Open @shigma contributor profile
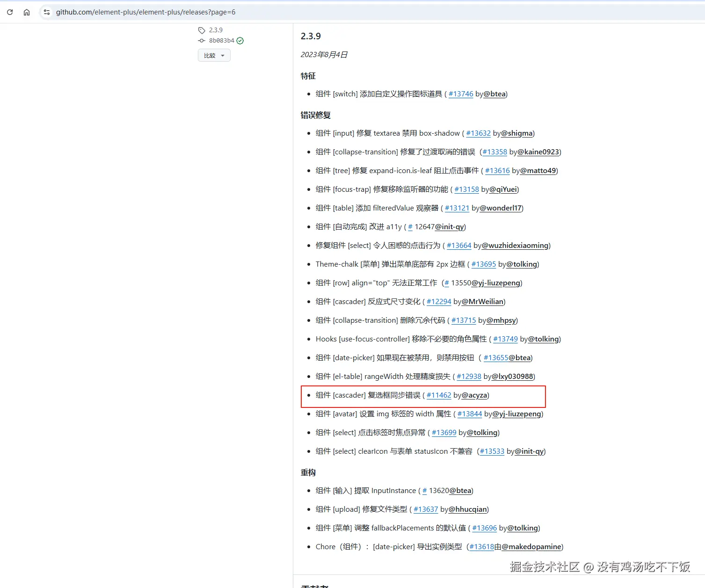Screen dimensions: 705x588 pos(516,133)
